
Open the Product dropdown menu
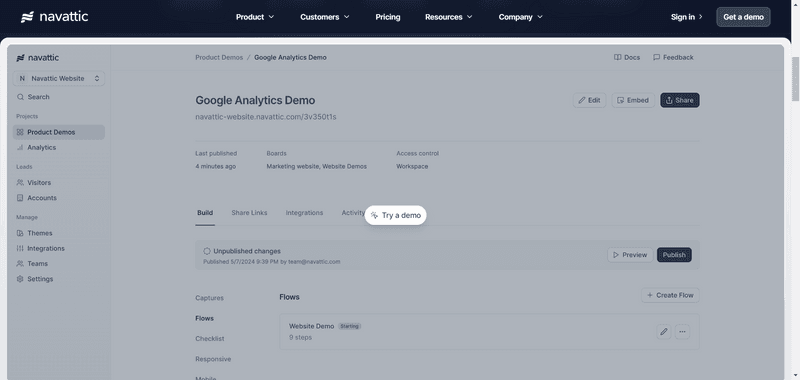click(x=255, y=17)
